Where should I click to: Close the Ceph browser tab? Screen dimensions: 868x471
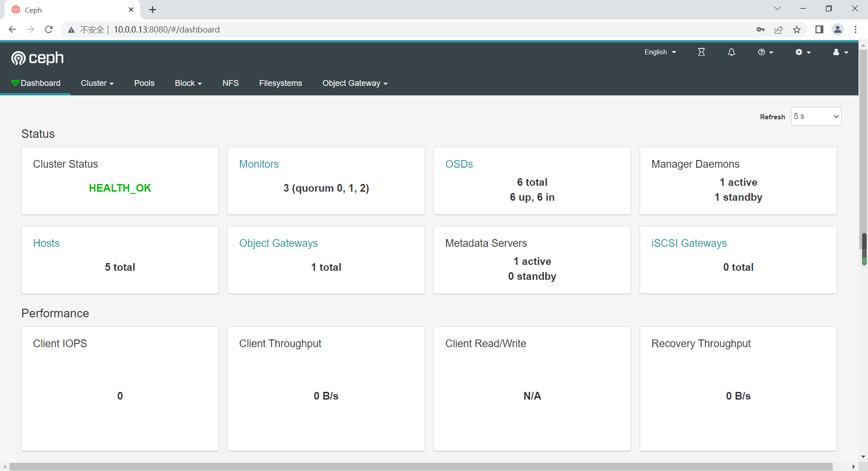coord(131,9)
